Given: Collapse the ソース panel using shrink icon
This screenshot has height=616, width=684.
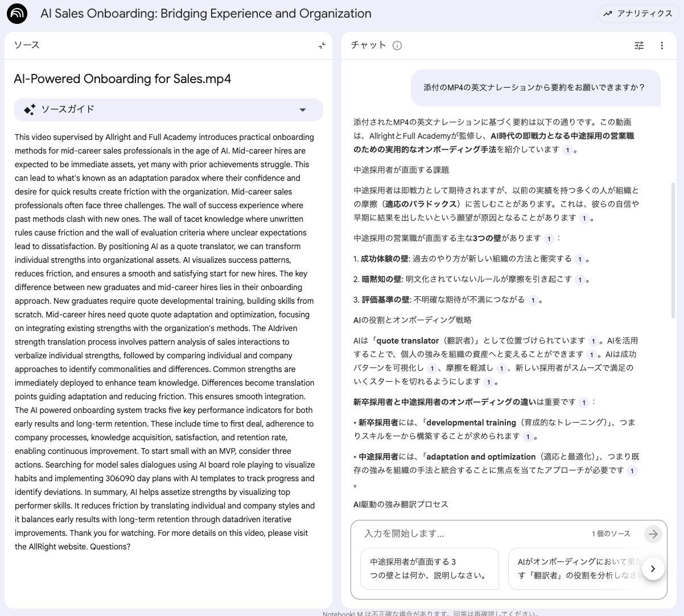Looking at the screenshot, I should click(x=322, y=45).
